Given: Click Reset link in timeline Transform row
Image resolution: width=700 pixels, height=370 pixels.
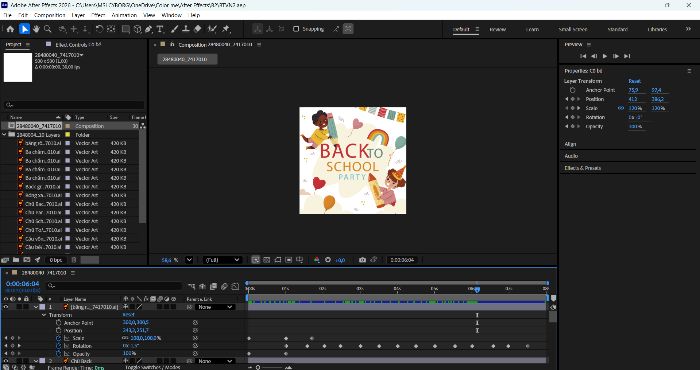Looking at the screenshot, I should [128, 315].
